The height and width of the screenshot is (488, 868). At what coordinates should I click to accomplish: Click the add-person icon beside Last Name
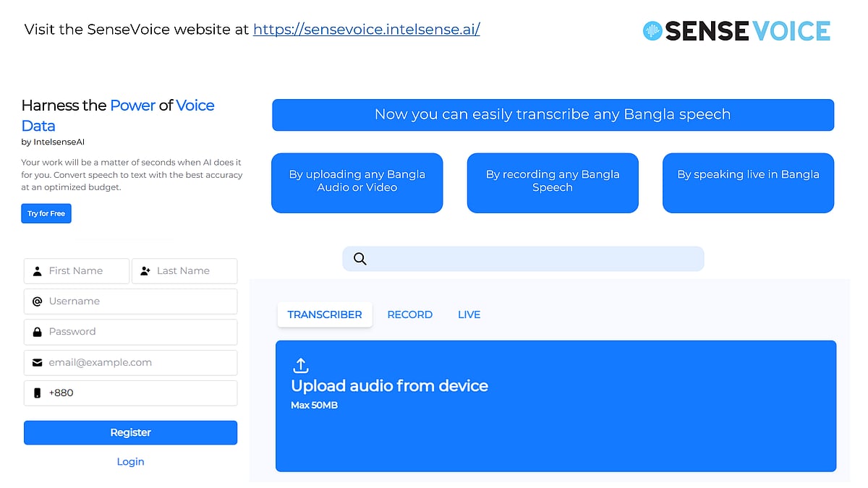click(x=145, y=271)
